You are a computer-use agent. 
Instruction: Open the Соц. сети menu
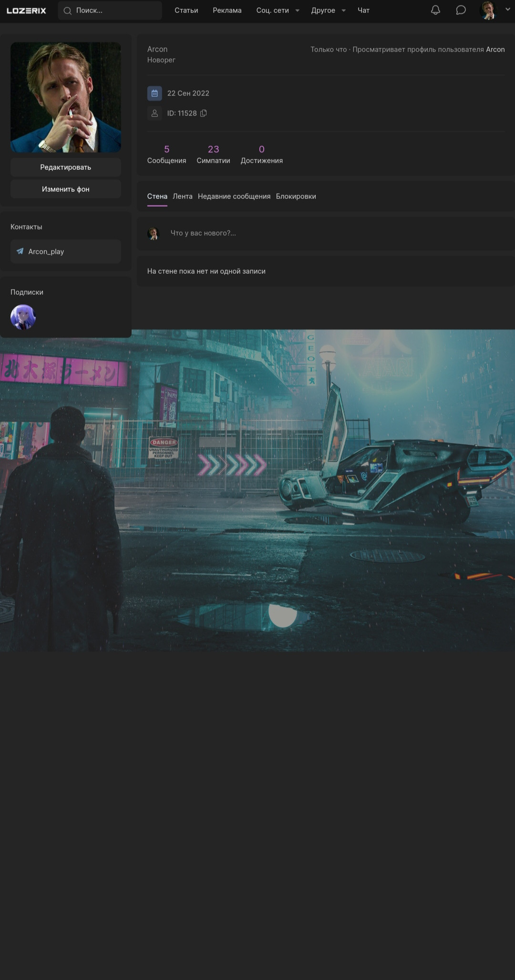pos(273,10)
